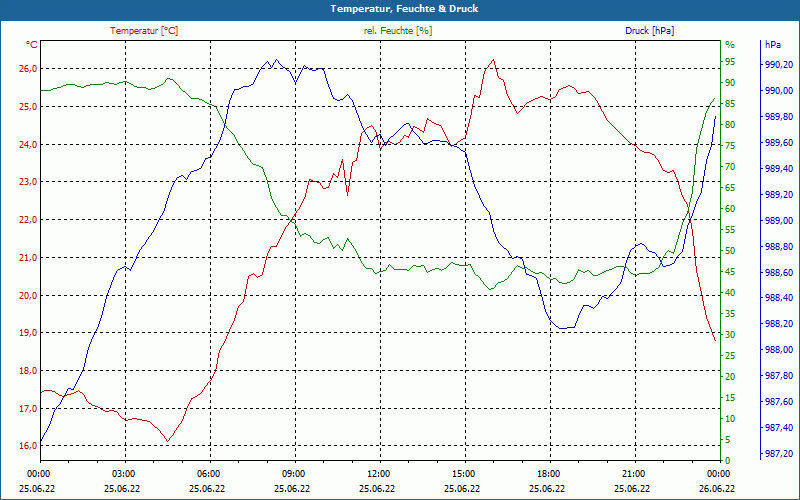The width and height of the screenshot is (800, 500).
Task: Click the '20,0' temperature axis value
Action: pyautogui.click(x=28, y=295)
